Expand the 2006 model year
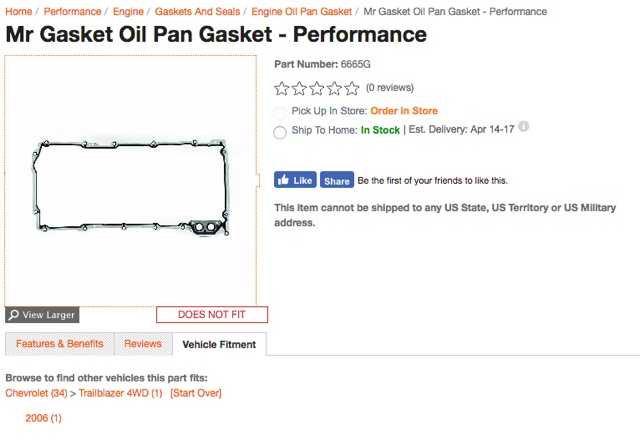640x440 pixels. click(43, 418)
